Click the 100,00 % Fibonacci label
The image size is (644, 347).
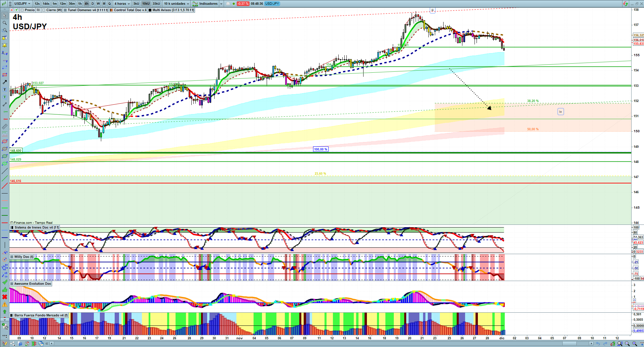[320, 149]
